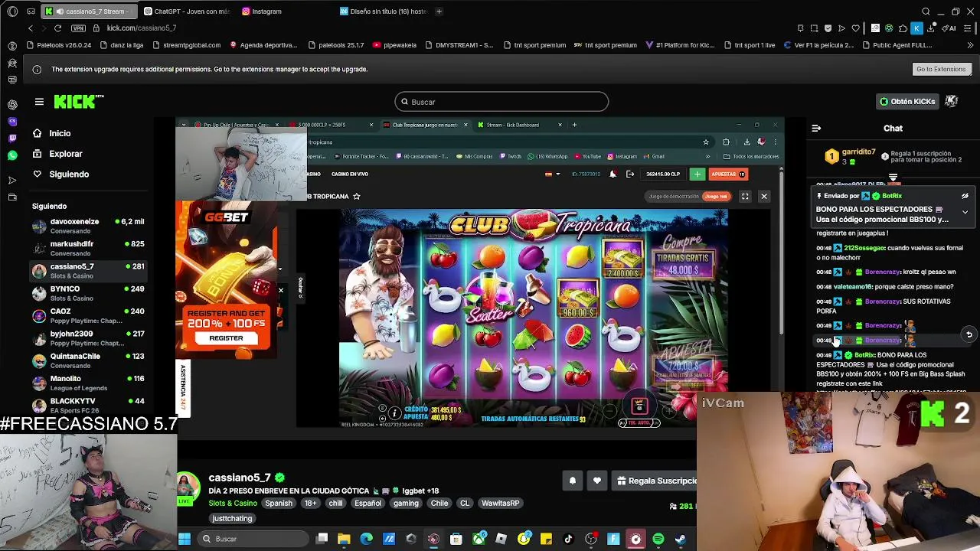Open the Kick sidebar hamburger menu
Screen dimensions: 980x551
(39, 102)
